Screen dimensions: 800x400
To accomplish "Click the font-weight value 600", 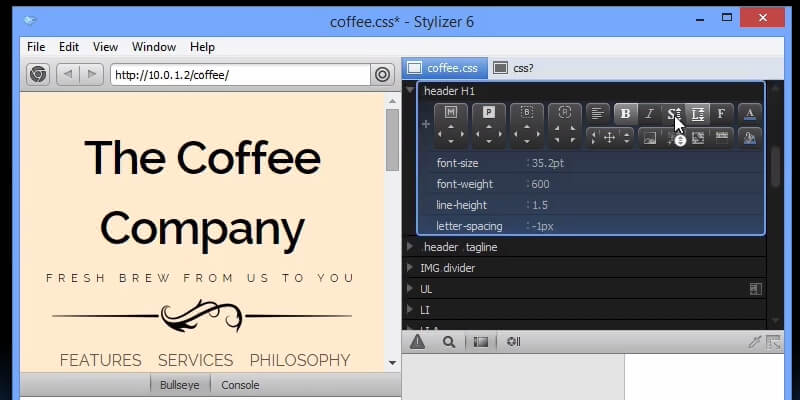I will click(x=540, y=184).
